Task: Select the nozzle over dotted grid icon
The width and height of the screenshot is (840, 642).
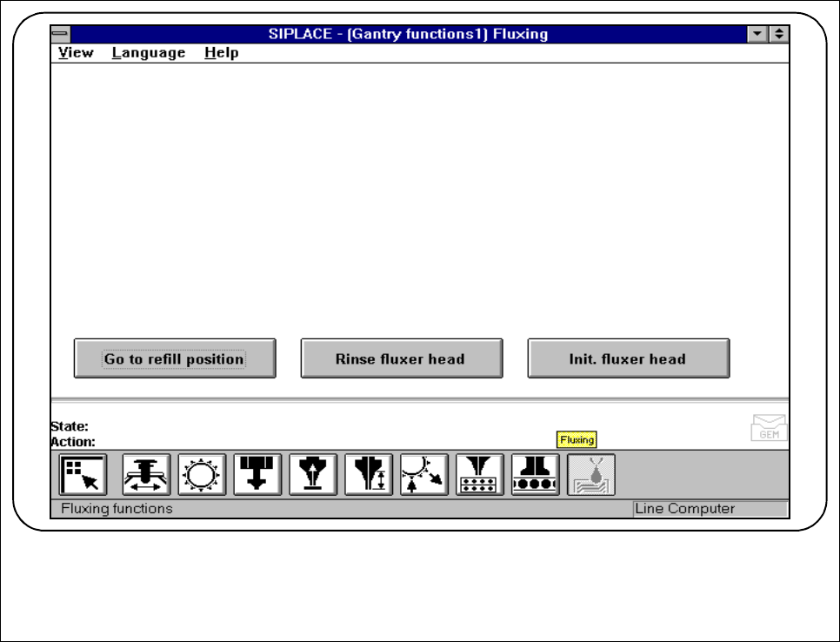Action: (x=480, y=475)
